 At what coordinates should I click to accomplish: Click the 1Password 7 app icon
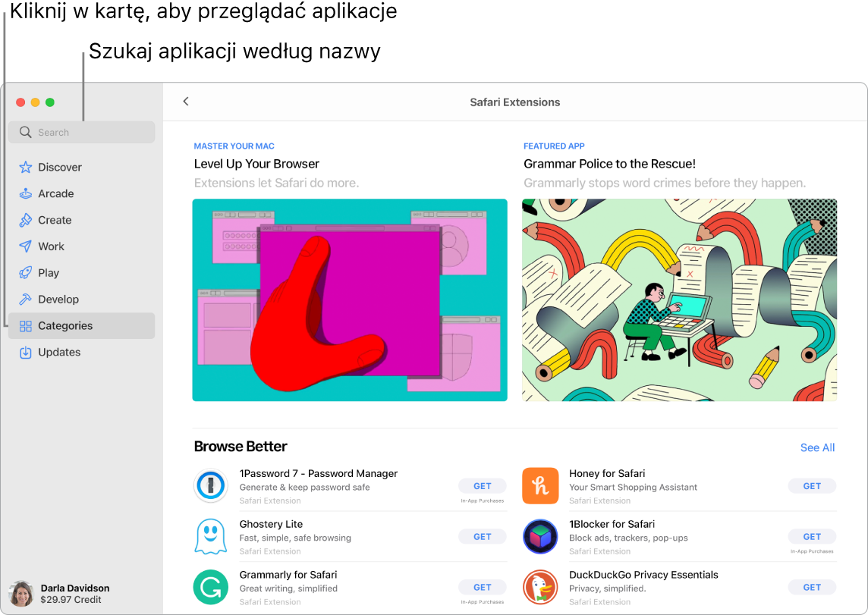[x=210, y=486]
